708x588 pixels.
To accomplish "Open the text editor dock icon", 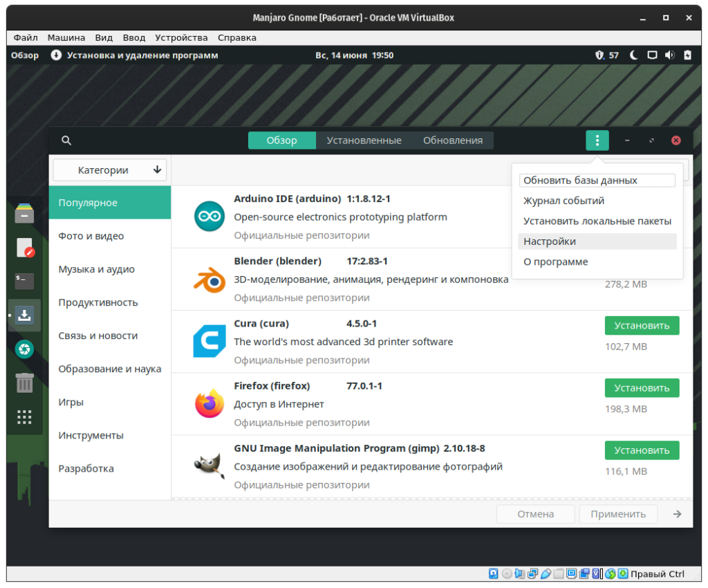I will 25,248.
